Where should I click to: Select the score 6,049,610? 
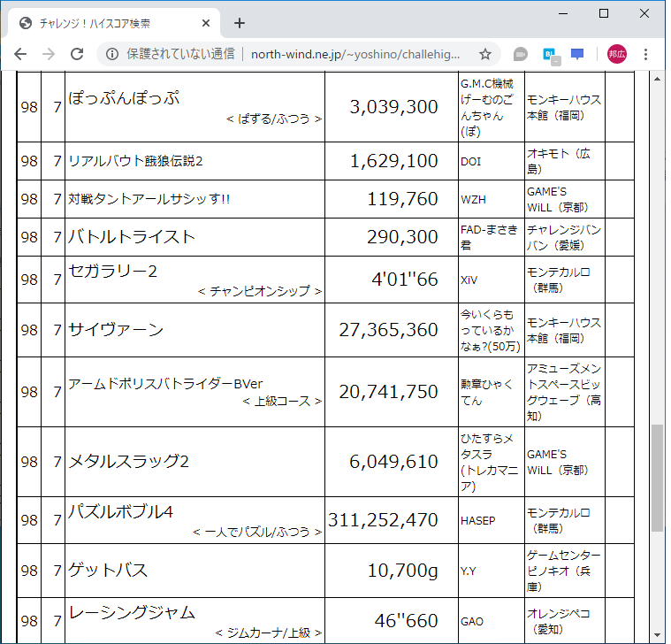tap(393, 462)
